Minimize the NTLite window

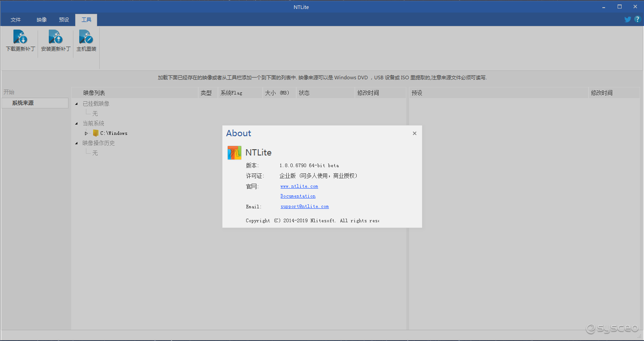click(604, 6)
